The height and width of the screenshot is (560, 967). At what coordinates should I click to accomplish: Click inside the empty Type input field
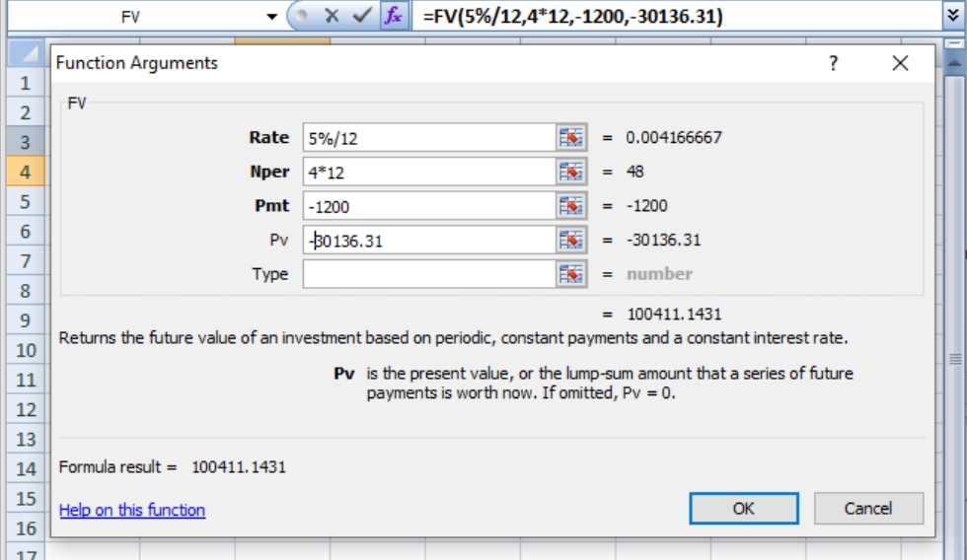[429, 274]
